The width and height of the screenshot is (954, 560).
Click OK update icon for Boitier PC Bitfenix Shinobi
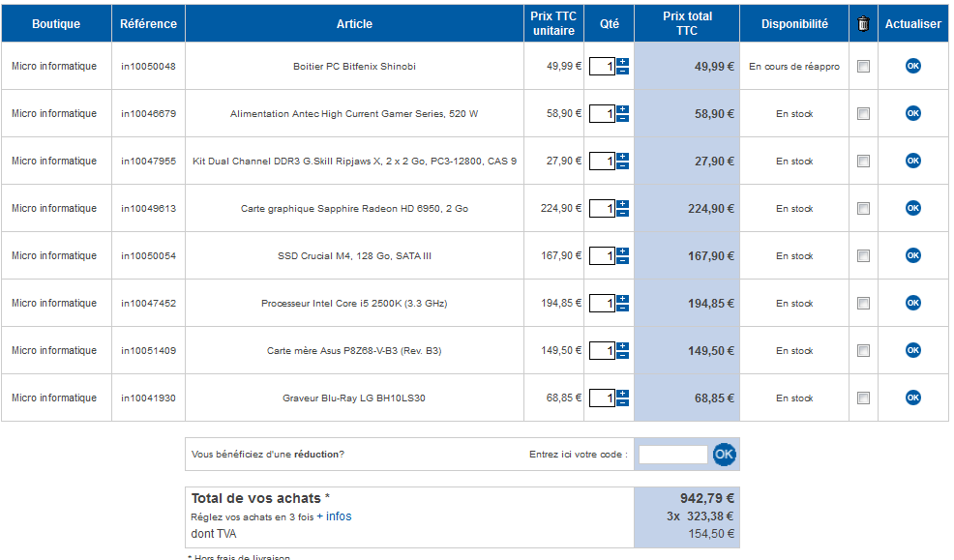pos(912,66)
